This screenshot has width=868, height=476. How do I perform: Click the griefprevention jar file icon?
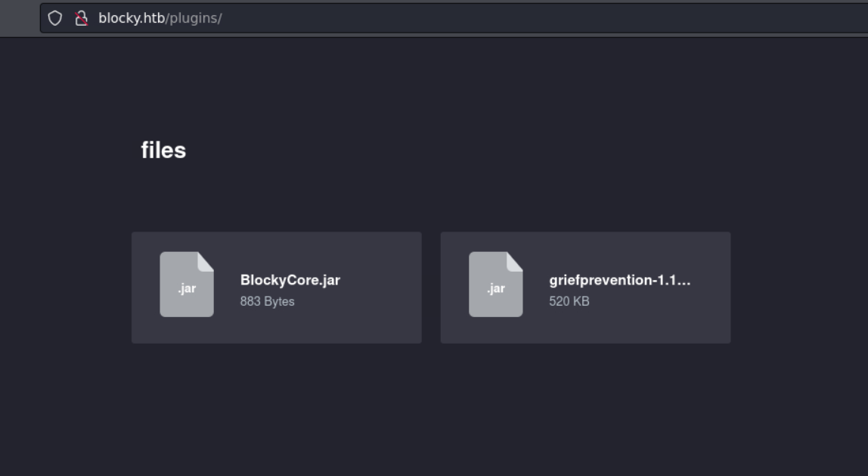[x=495, y=285]
